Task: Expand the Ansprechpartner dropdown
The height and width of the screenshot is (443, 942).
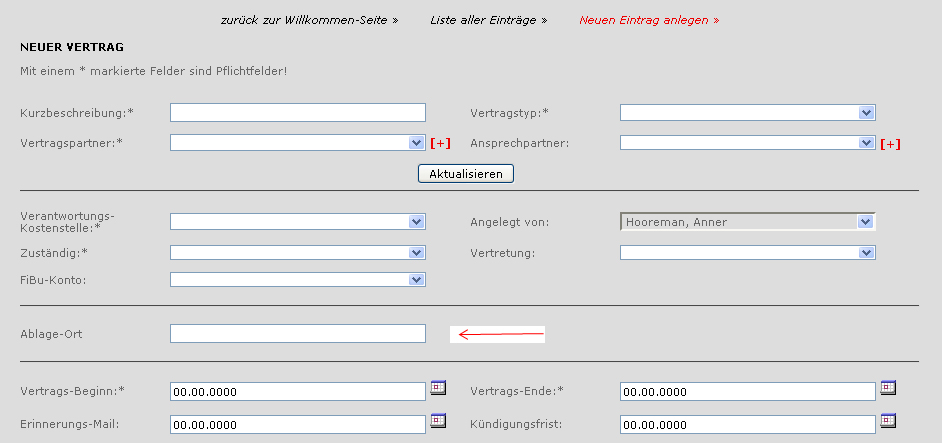Action: pyautogui.click(x=747, y=142)
